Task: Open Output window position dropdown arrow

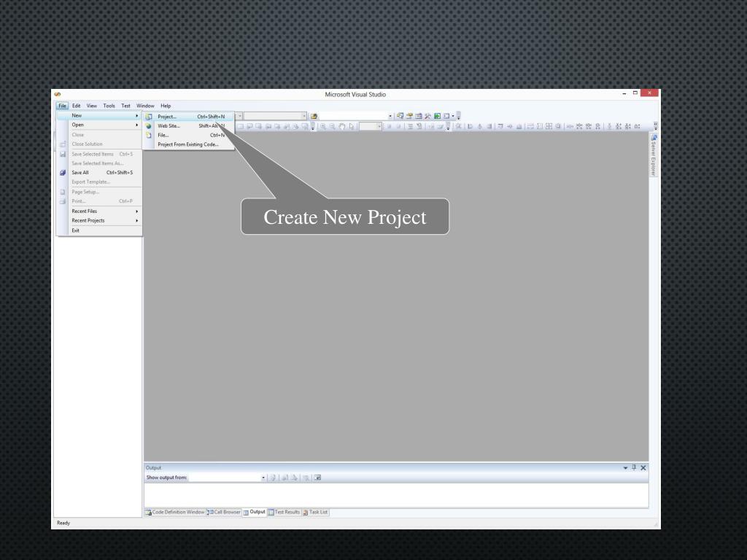Action: pyautogui.click(x=625, y=468)
